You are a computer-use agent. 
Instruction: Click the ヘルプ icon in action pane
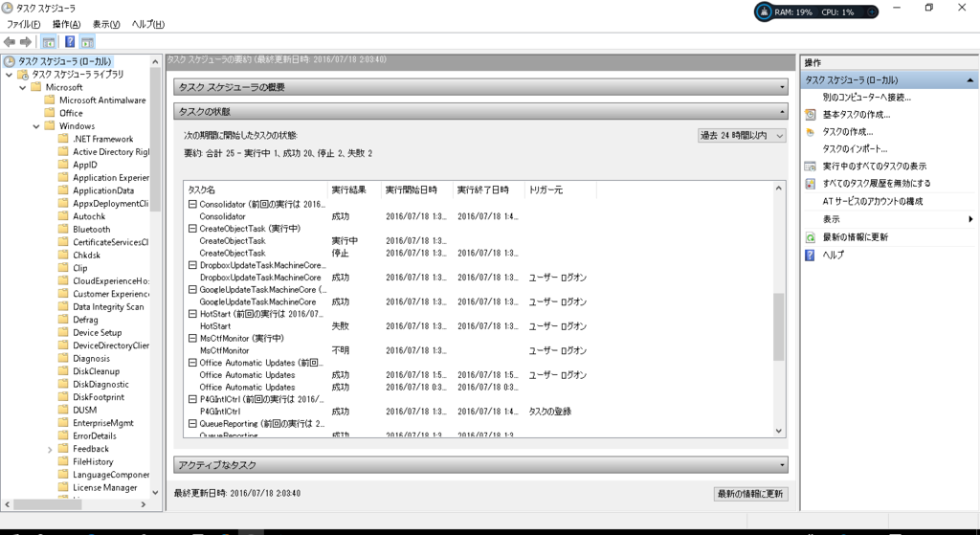pyautogui.click(x=810, y=255)
